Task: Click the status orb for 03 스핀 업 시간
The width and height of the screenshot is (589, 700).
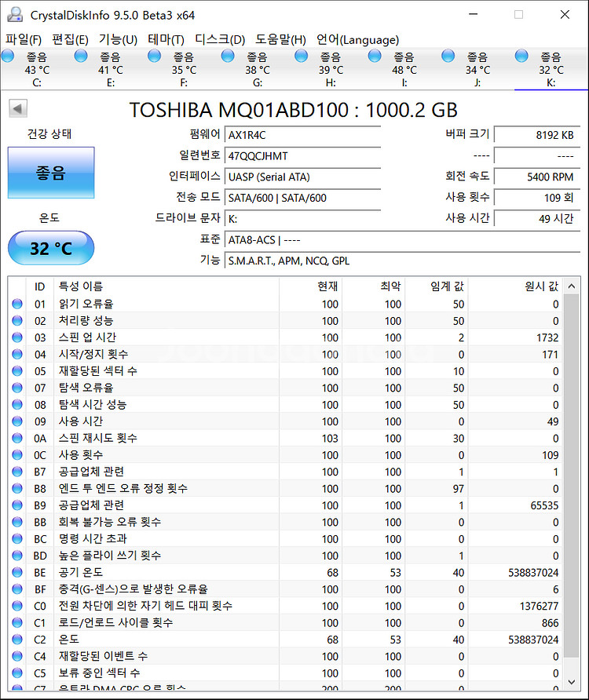Action: pos(17,337)
